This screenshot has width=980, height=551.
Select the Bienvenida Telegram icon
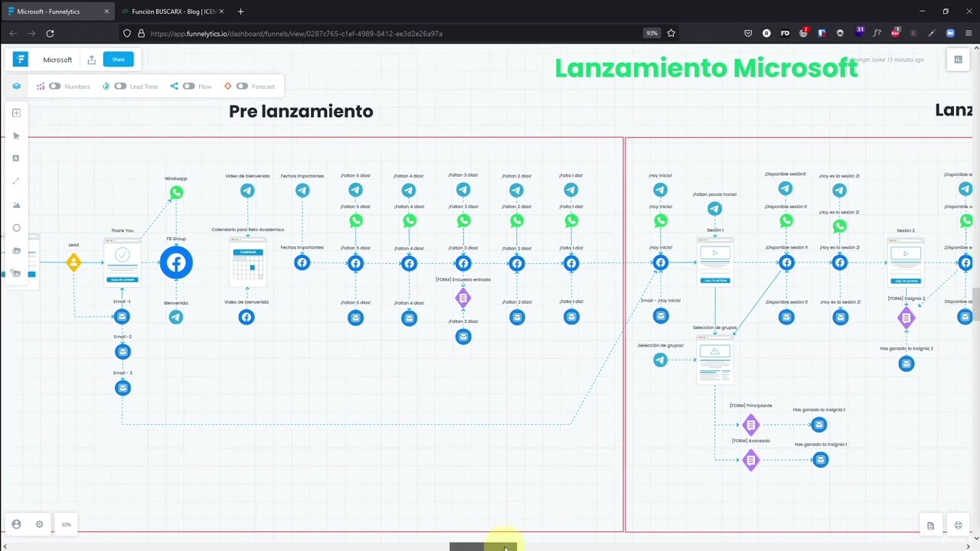[x=176, y=317]
